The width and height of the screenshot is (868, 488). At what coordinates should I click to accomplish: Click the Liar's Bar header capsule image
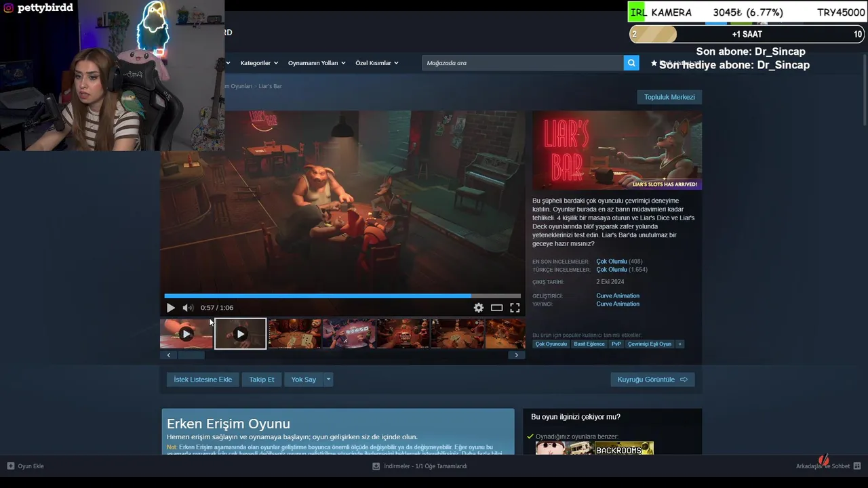pyautogui.click(x=617, y=150)
